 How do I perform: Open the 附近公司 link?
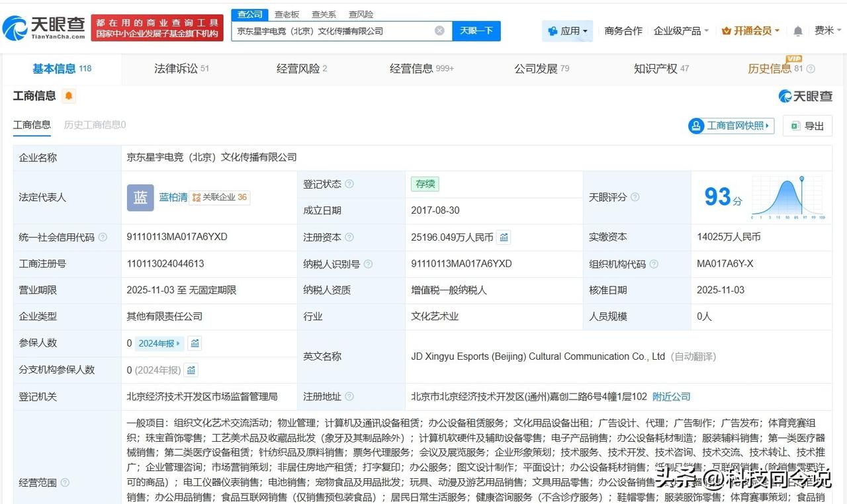pos(671,397)
